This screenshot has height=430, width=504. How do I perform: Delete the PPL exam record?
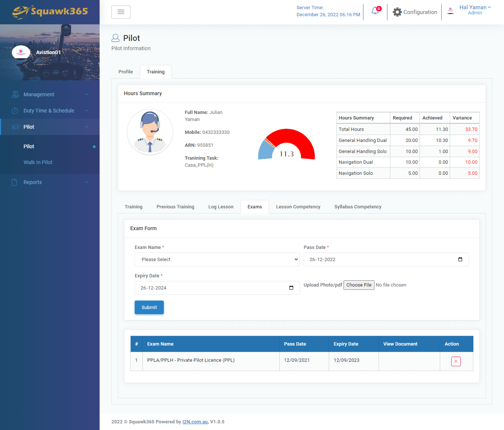(x=456, y=361)
